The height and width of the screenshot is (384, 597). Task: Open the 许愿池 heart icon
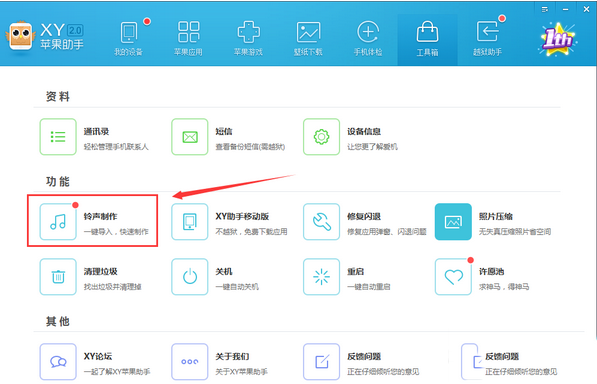tap(453, 277)
